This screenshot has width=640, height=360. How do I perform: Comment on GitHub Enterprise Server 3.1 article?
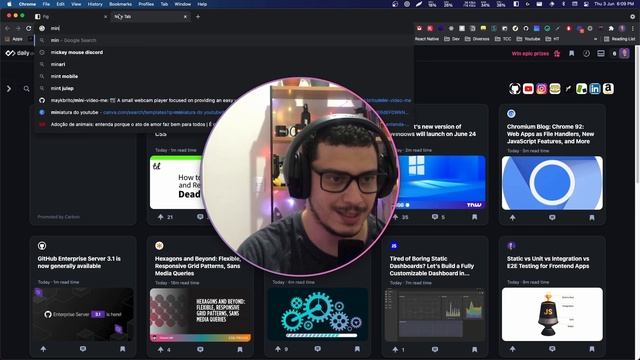[x=83, y=349]
